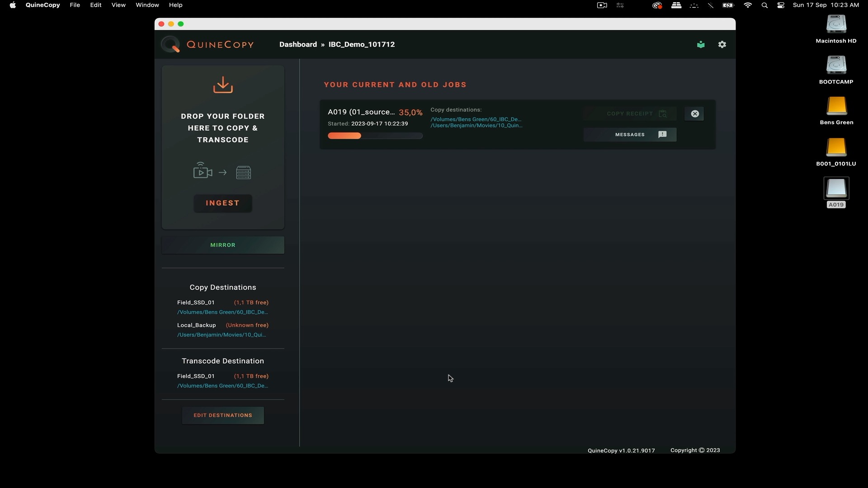The image size is (868, 488).
Task: Open Spotlight search in menu bar
Action: click(764, 5)
